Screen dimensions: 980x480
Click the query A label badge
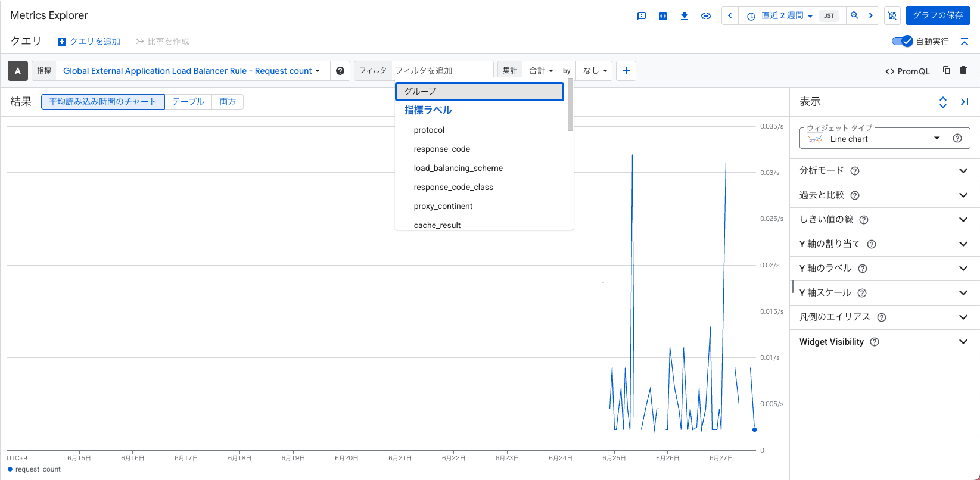pos(18,71)
